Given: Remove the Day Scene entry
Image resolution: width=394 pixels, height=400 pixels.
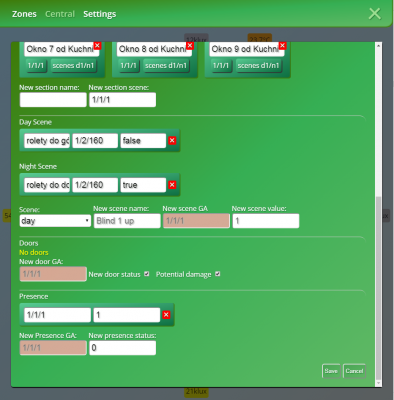Looking at the screenshot, I should (172, 141).
